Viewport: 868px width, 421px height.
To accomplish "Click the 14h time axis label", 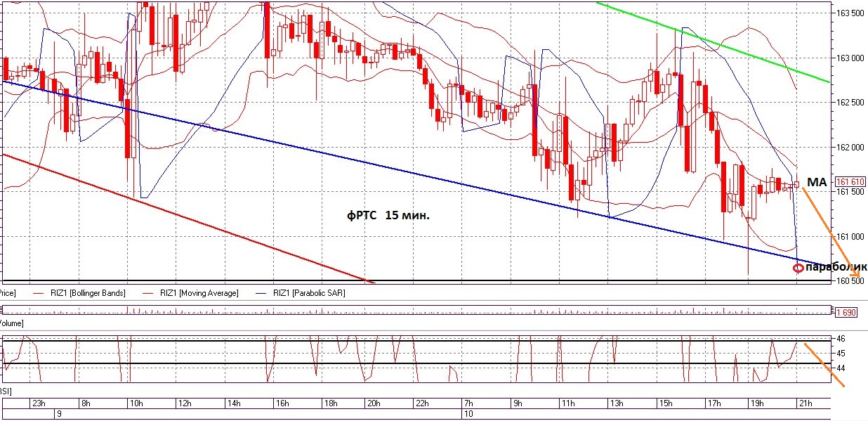I will (234, 403).
